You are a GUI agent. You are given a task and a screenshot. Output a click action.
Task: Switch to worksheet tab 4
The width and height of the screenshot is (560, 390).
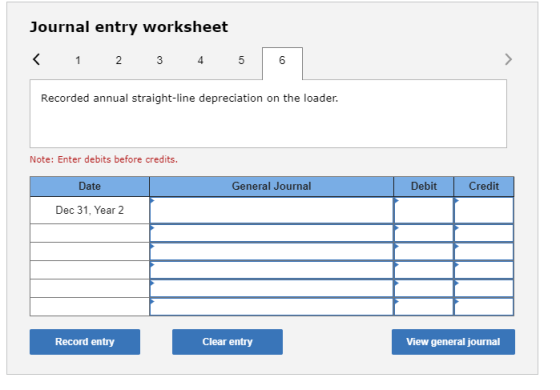(x=200, y=60)
